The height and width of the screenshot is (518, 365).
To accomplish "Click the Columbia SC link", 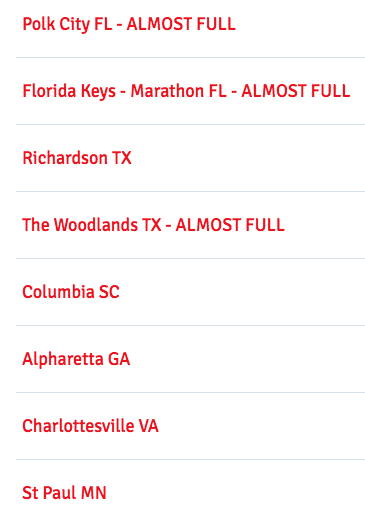I will 71,292.
